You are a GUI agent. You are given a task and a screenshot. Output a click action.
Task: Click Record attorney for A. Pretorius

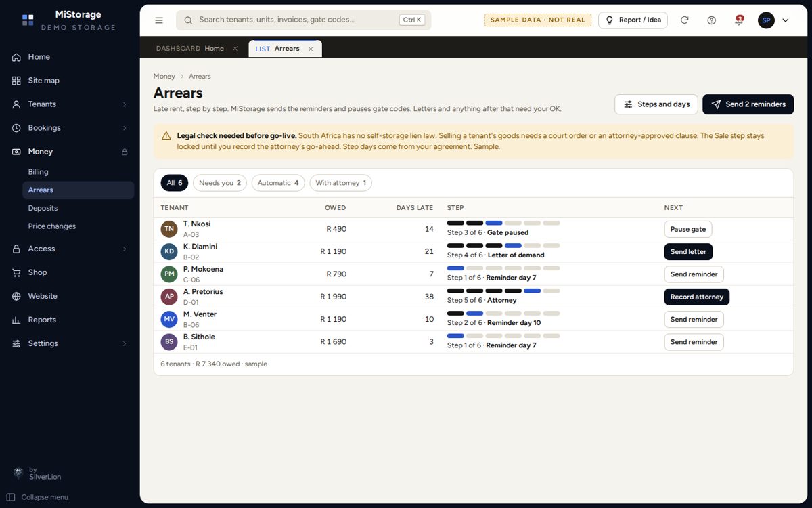(697, 297)
